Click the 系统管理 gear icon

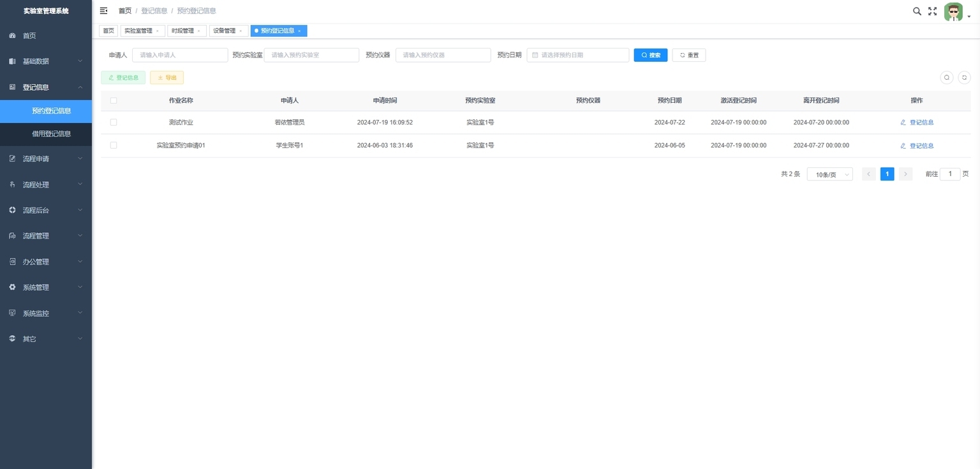pos(12,287)
